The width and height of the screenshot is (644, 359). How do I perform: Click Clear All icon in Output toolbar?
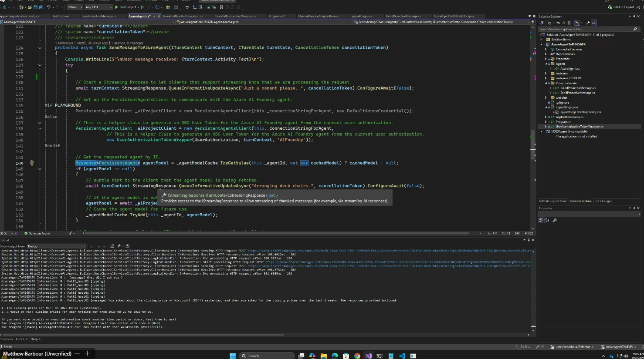[112, 246]
